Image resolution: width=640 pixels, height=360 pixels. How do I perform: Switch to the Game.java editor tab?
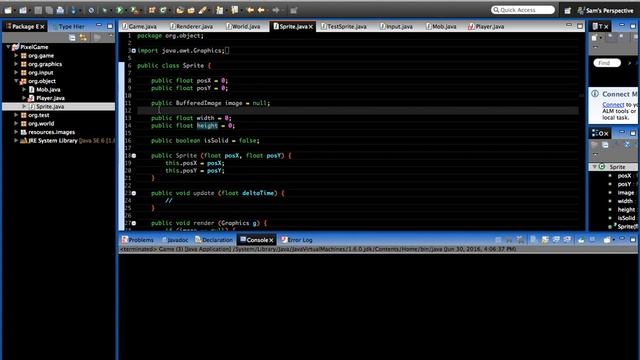click(139, 27)
